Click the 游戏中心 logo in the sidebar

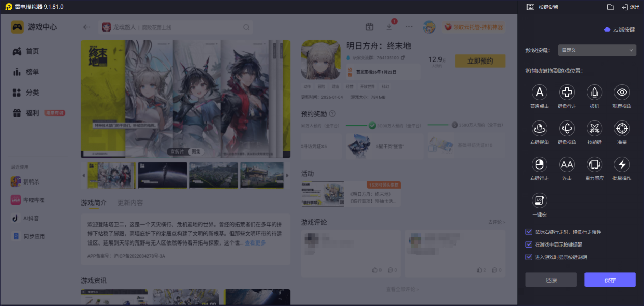pos(34,27)
